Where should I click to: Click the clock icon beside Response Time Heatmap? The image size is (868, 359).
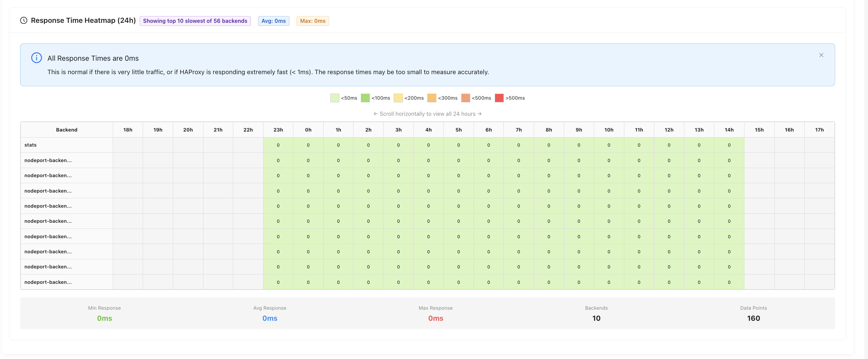[x=23, y=20]
